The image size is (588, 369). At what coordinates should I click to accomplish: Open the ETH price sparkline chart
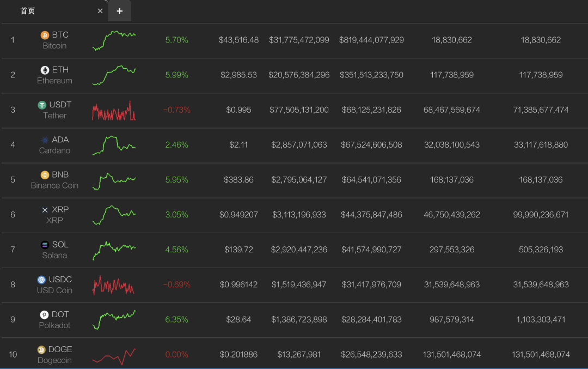tap(114, 75)
